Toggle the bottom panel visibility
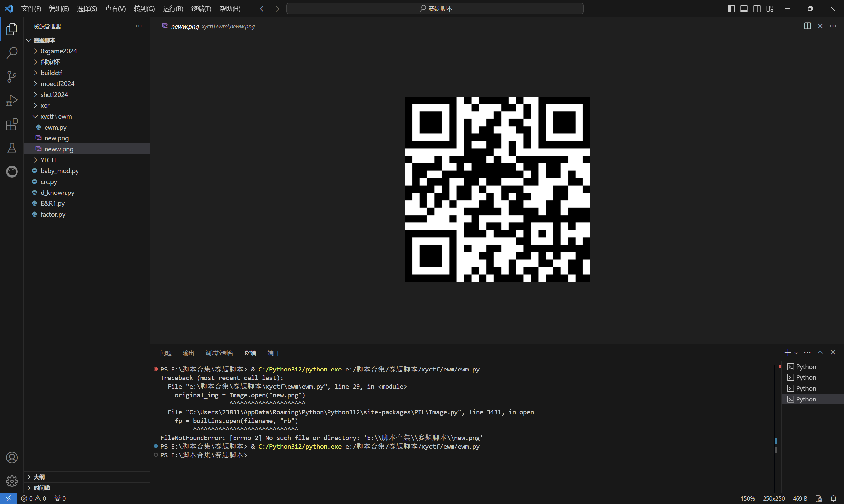 pos(744,9)
